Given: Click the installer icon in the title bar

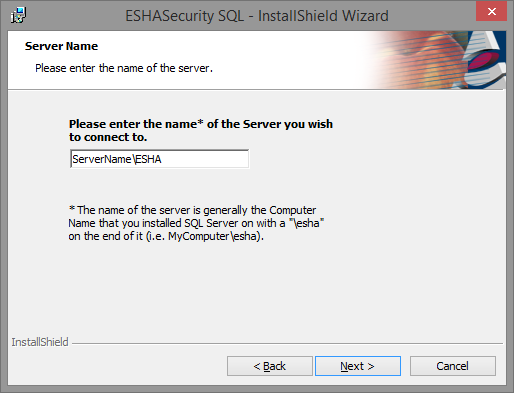Looking at the screenshot, I should pos(18,15).
